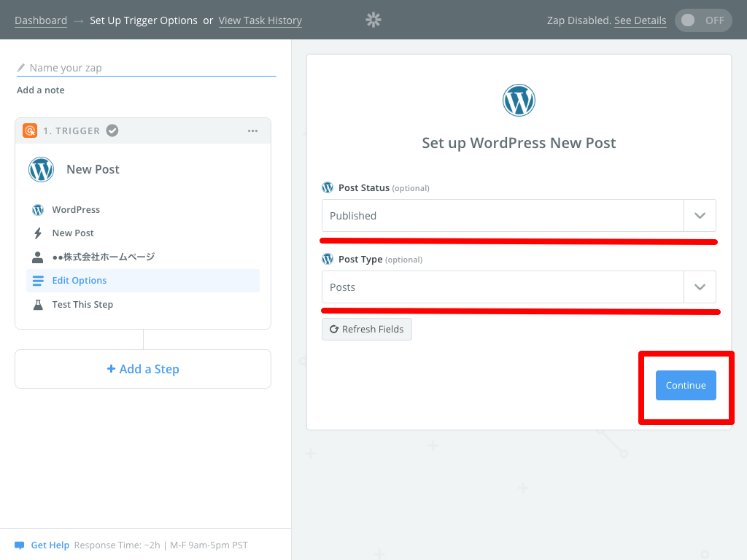Click the lightning bolt New Post icon
The height and width of the screenshot is (560, 747).
(x=38, y=233)
